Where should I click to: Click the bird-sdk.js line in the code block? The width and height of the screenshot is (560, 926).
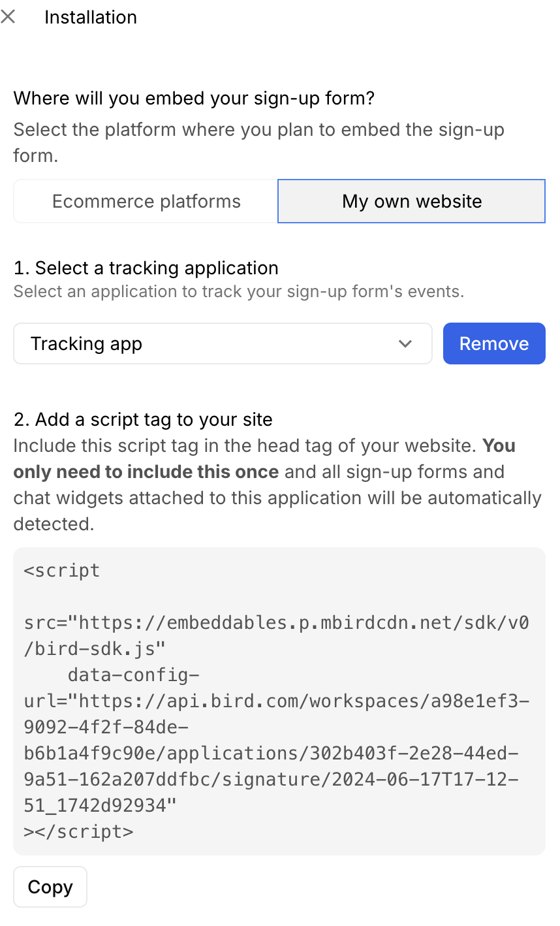click(x=95, y=648)
